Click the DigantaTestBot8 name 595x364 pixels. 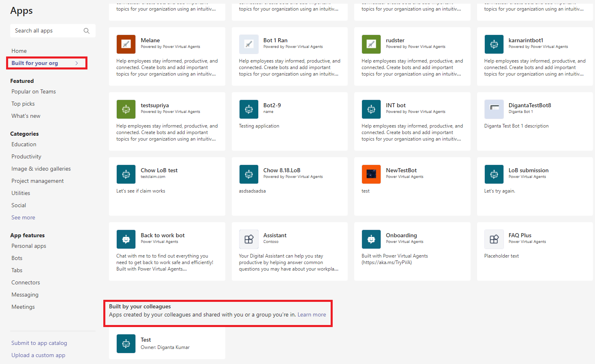pyautogui.click(x=530, y=105)
